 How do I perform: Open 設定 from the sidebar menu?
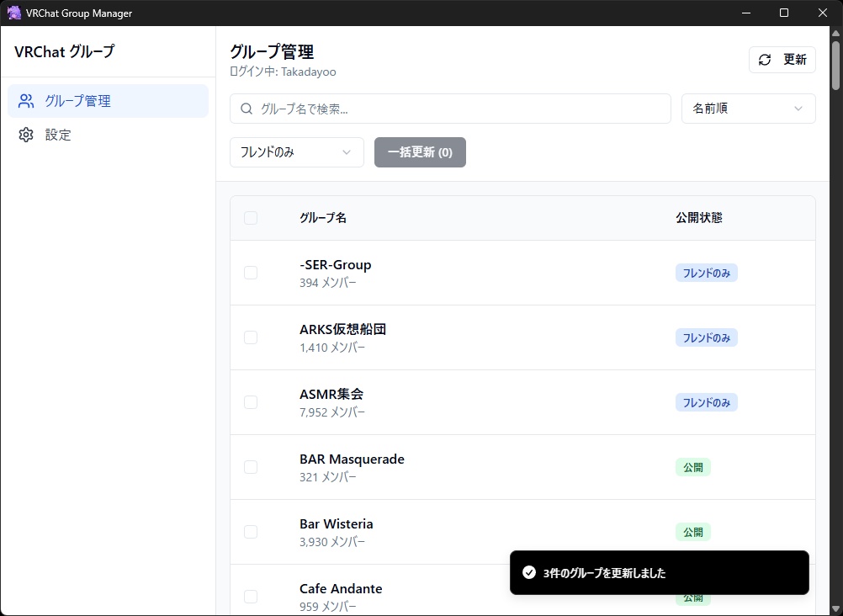click(x=59, y=135)
